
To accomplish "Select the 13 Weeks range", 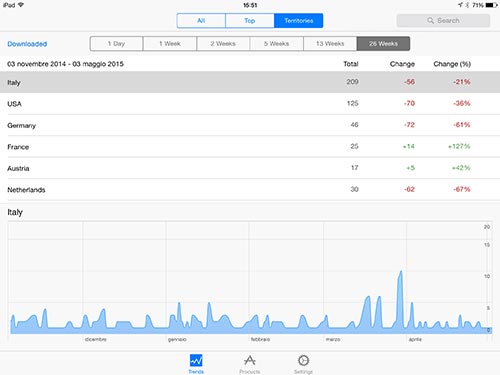I will (330, 44).
